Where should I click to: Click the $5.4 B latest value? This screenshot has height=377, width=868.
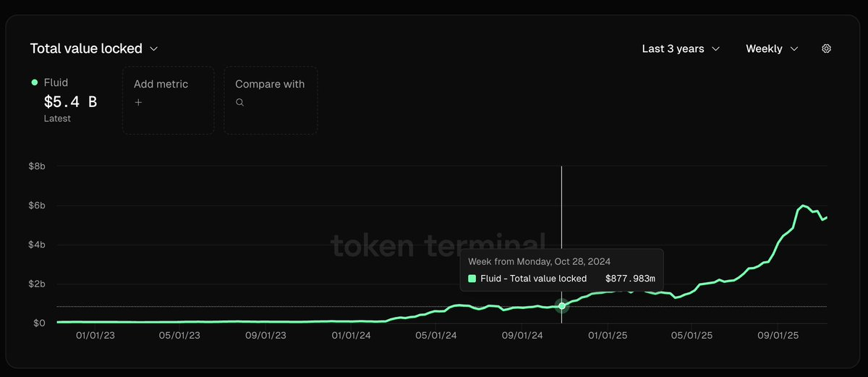coord(70,101)
